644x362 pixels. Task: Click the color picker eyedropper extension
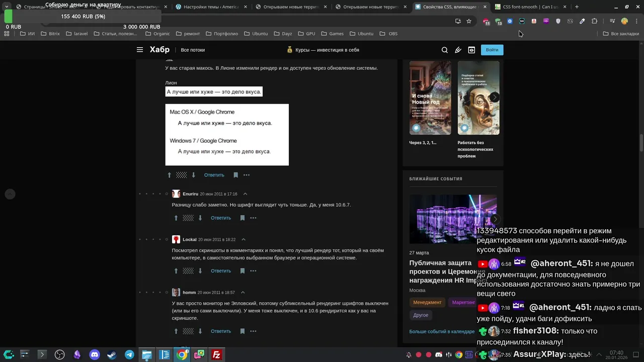point(582,21)
